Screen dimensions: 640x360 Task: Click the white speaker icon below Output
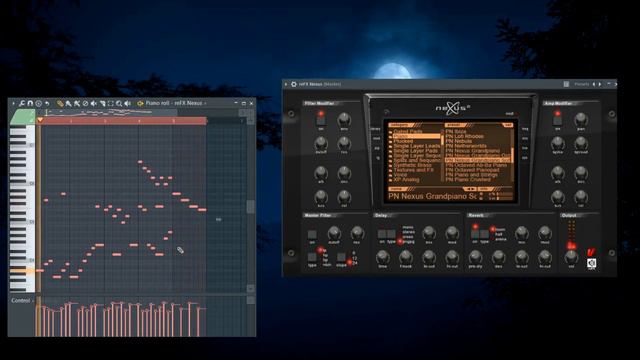(591, 263)
